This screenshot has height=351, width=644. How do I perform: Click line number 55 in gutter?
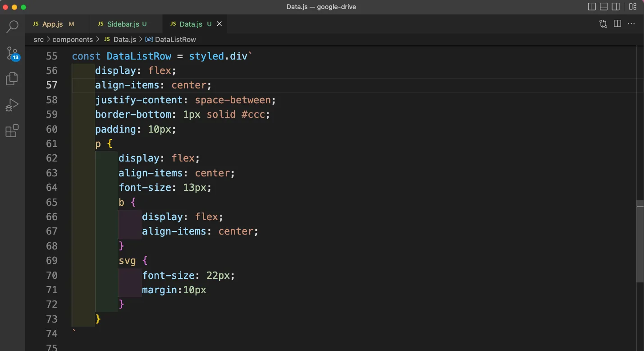pos(52,56)
